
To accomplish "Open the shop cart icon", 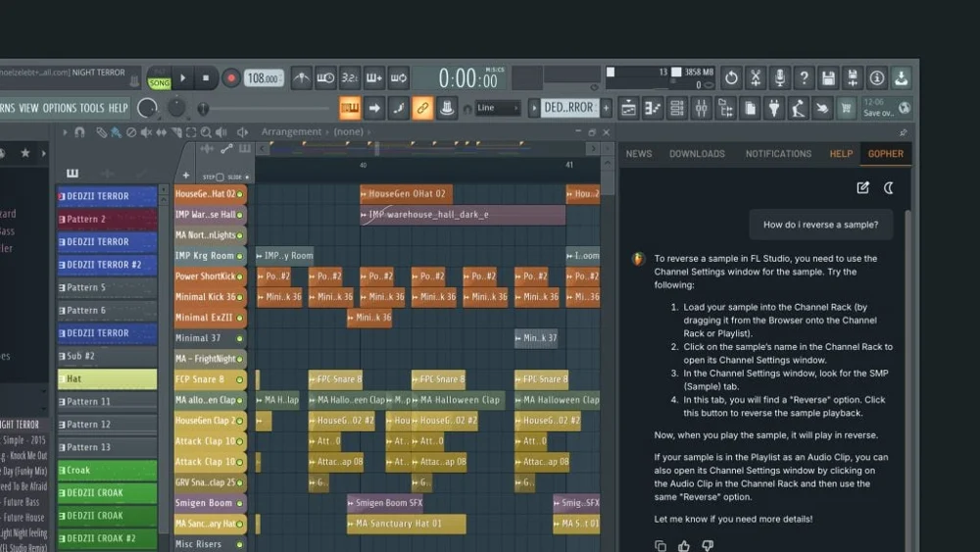I will 847,108.
